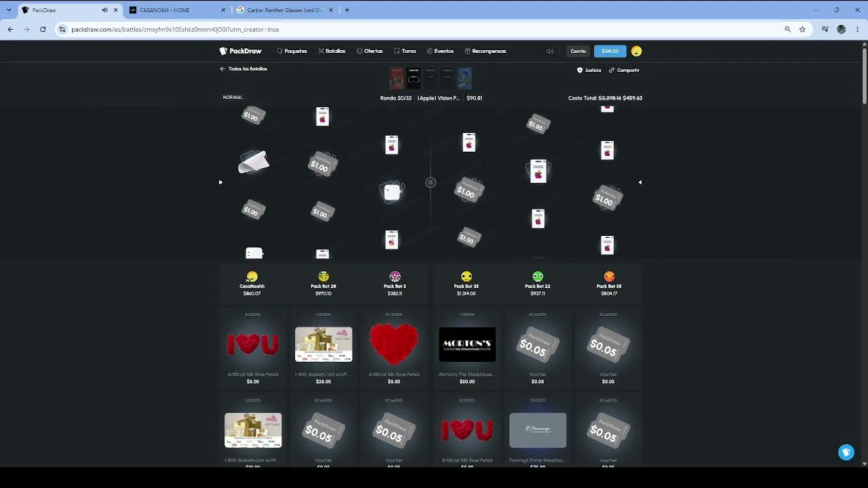The width and height of the screenshot is (868, 488).
Task: Click the Compartir link
Action: 624,70
